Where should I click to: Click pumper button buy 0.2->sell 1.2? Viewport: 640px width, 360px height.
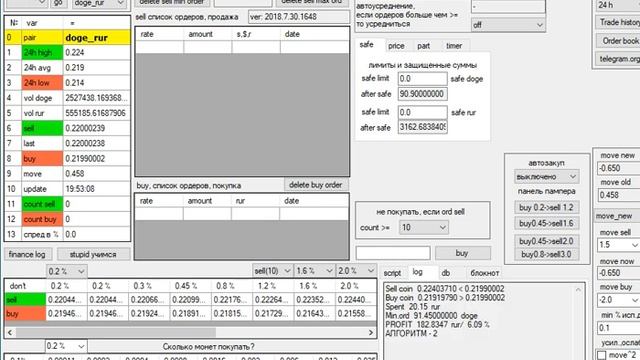546,207
